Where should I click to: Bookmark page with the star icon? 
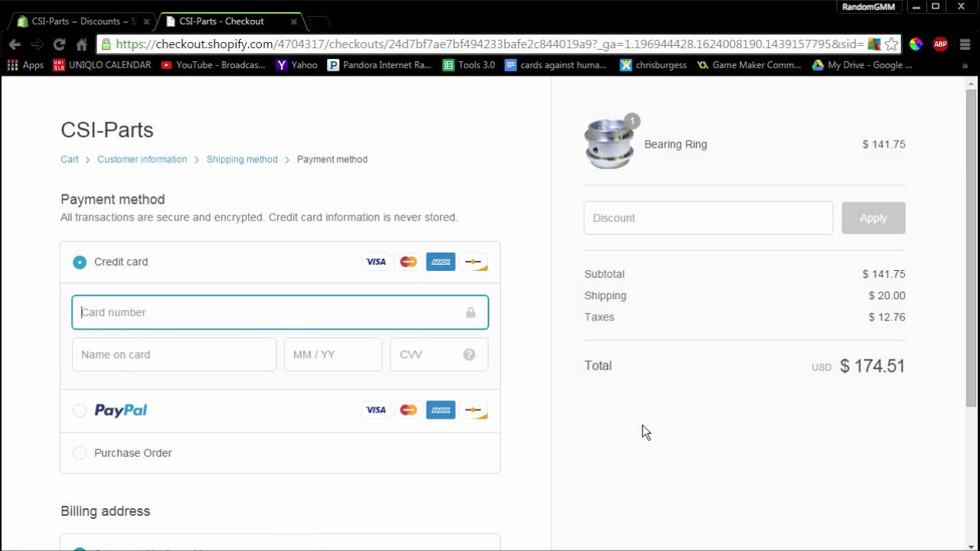click(x=891, y=44)
